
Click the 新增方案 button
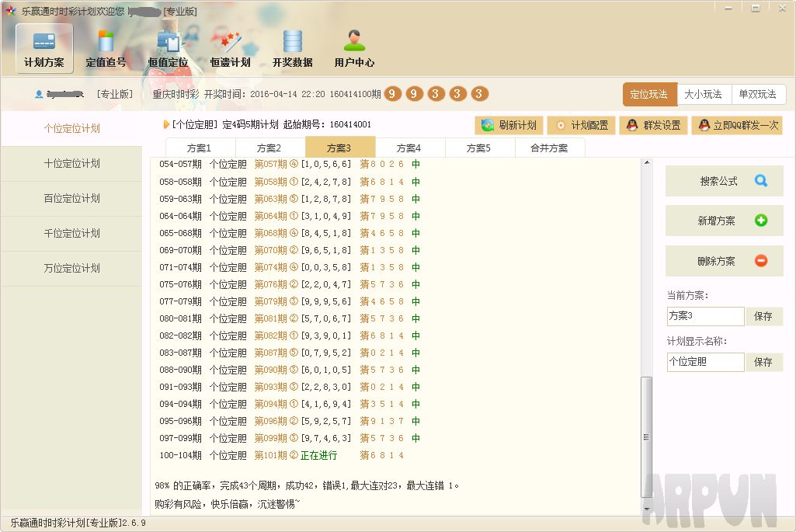coord(725,221)
